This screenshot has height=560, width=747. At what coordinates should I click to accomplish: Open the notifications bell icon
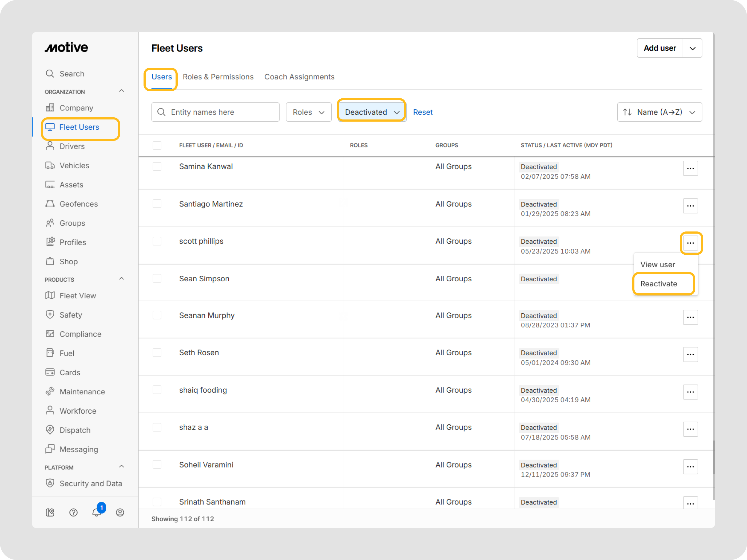[x=97, y=512]
